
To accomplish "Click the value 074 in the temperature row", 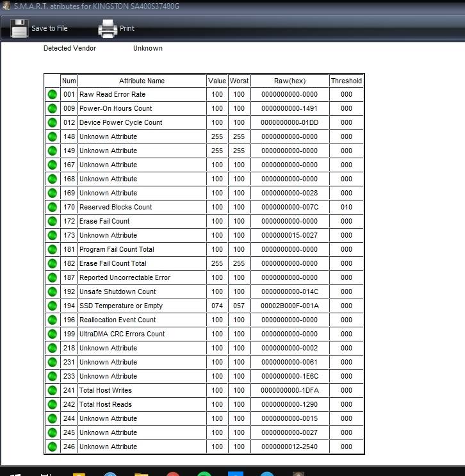I will pos(217,306).
